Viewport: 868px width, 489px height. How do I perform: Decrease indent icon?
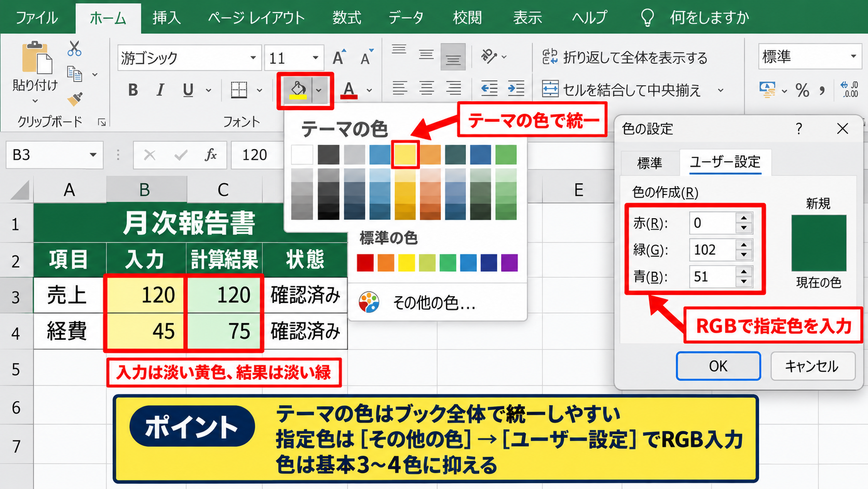[x=489, y=88]
